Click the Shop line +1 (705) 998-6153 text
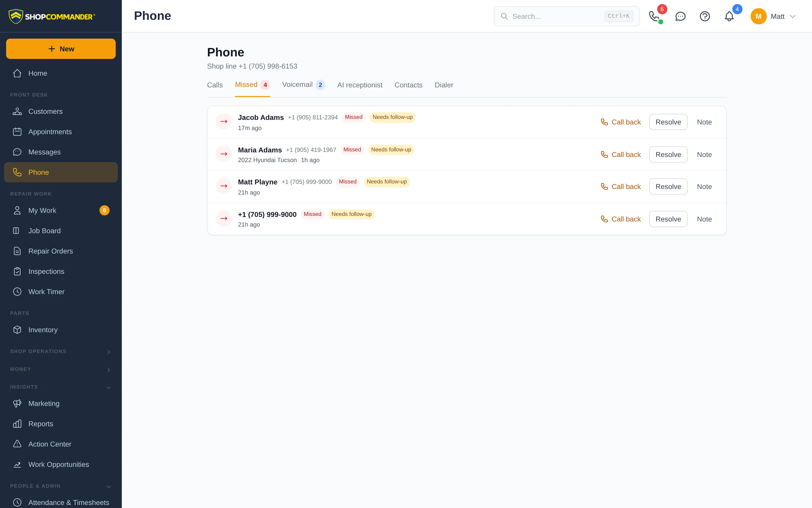This screenshot has width=812, height=508. coord(252,66)
